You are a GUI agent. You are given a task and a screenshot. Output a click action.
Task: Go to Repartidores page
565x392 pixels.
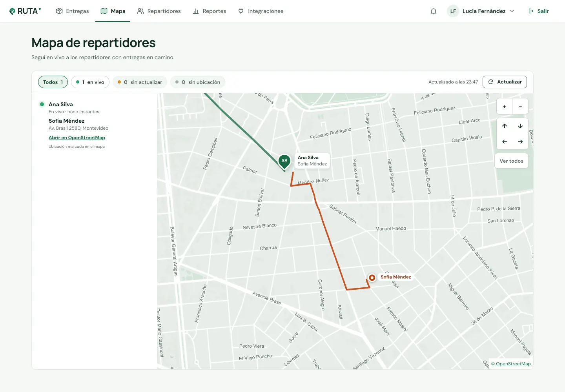pyautogui.click(x=159, y=11)
